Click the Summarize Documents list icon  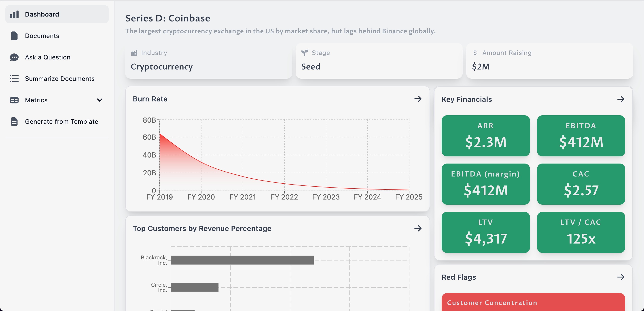[14, 79]
